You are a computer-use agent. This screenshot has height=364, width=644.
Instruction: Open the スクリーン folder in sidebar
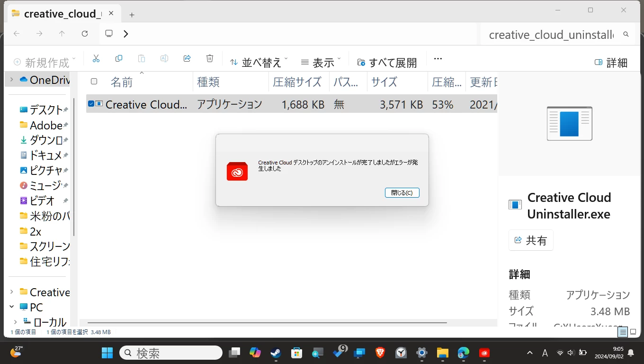[x=45, y=246]
